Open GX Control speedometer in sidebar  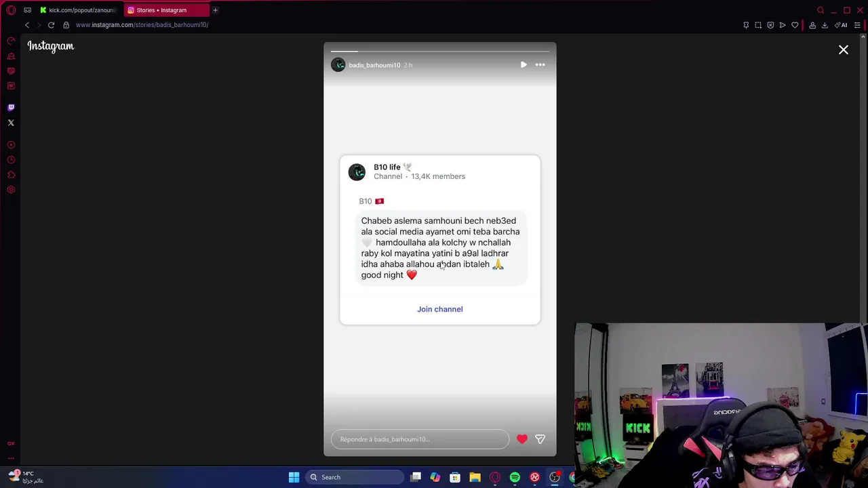tap(11, 41)
